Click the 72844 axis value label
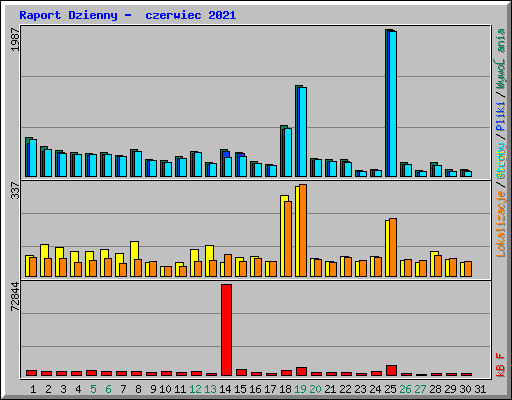This screenshot has height=400, width=512. coord(15,297)
